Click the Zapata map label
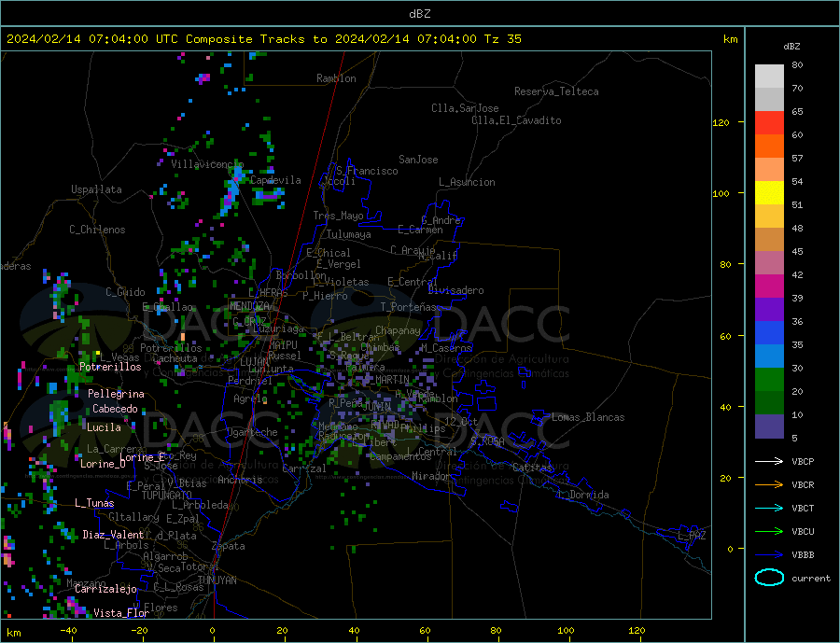The image size is (840, 643). (x=229, y=547)
